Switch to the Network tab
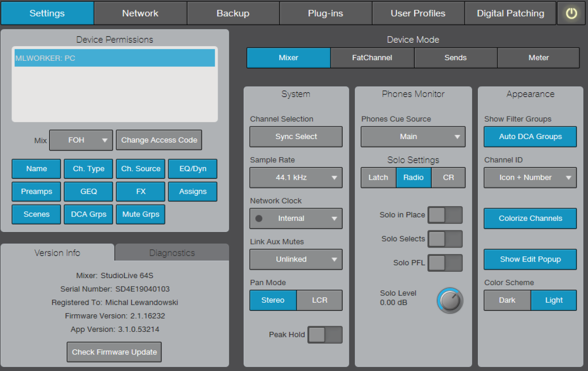This screenshot has height=371, width=588. [140, 14]
